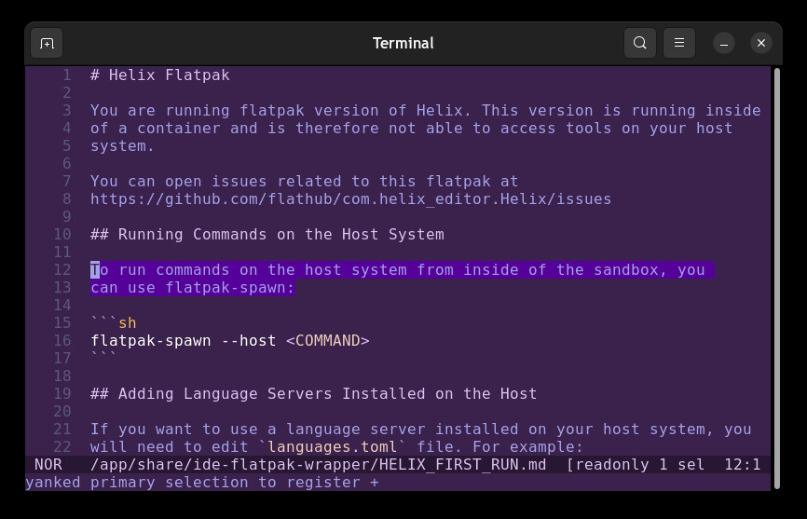Minimize the Terminal window
Viewport: 807px width, 519px height.
pyautogui.click(x=724, y=43)
